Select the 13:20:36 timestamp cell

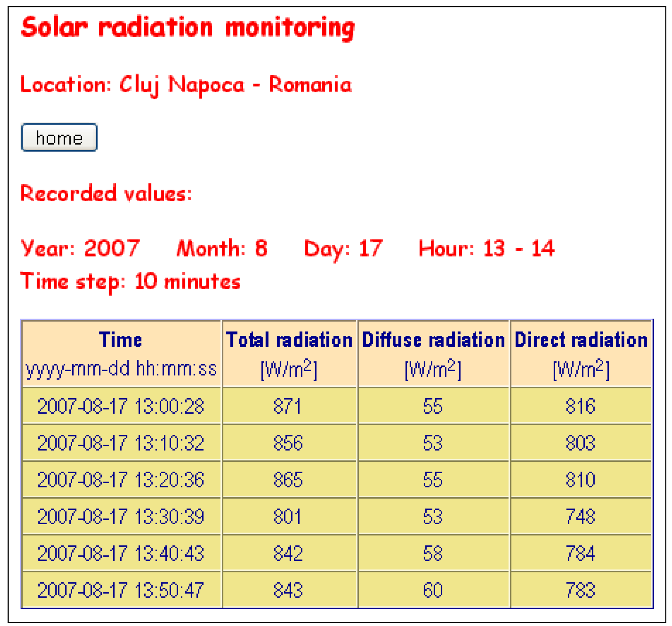[121, 480]
